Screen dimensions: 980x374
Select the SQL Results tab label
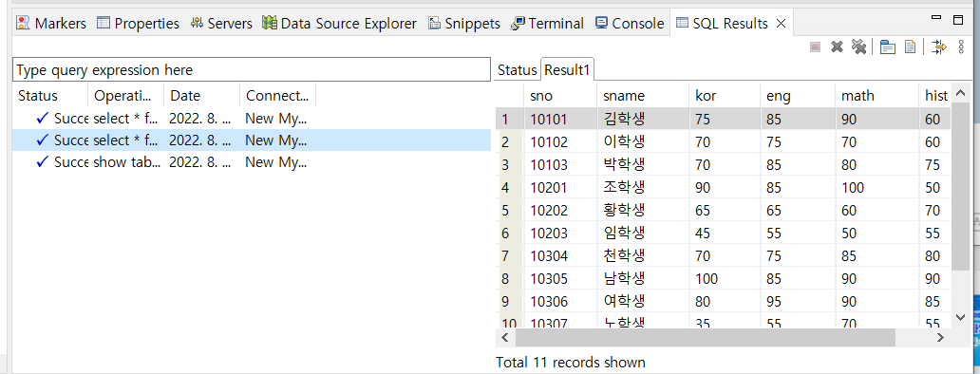730,24
